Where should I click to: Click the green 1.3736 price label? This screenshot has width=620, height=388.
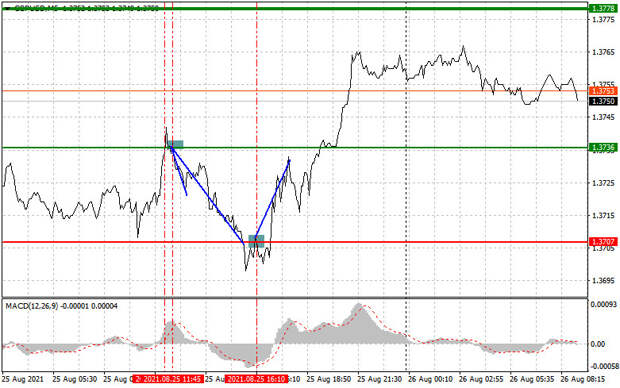coord(603,148)
